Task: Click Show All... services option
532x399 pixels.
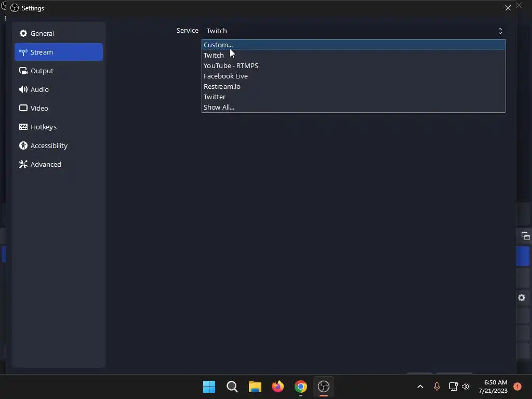Action: (x=353, y=107)
